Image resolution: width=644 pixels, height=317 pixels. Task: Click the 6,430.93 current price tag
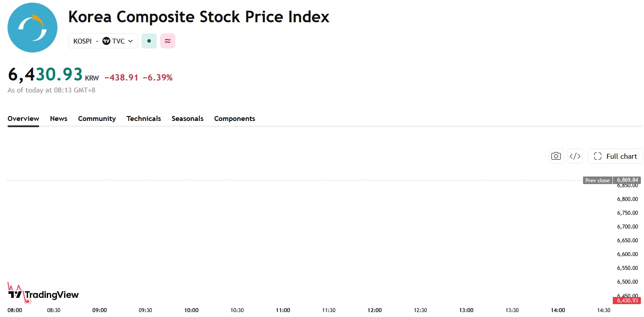(x=627, y=301)
